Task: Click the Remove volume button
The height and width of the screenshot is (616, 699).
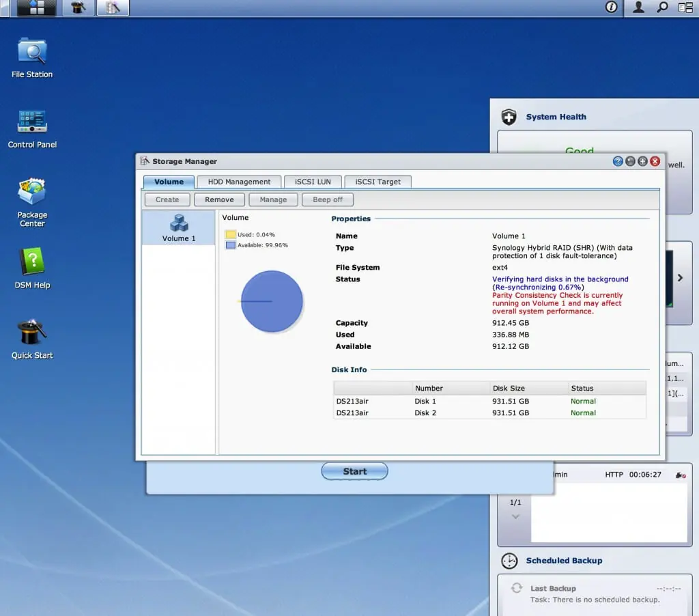Action: tap(219, 199)
